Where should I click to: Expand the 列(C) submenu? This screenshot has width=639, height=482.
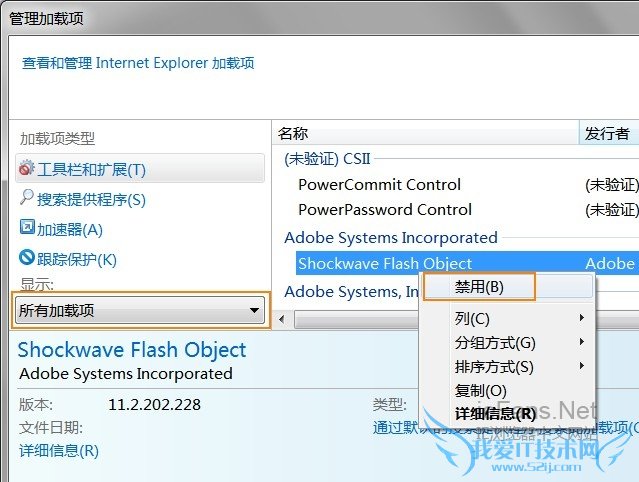point(472,319)
